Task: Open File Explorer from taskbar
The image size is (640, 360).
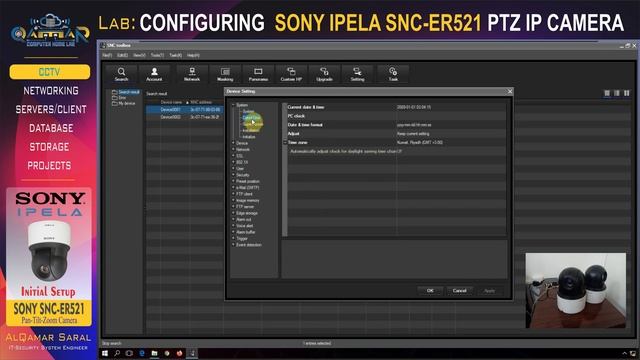Action: click(154, 353)
